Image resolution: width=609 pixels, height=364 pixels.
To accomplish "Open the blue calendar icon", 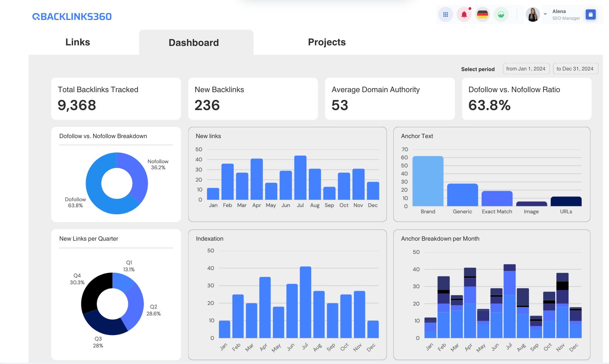I will point(590,14).
